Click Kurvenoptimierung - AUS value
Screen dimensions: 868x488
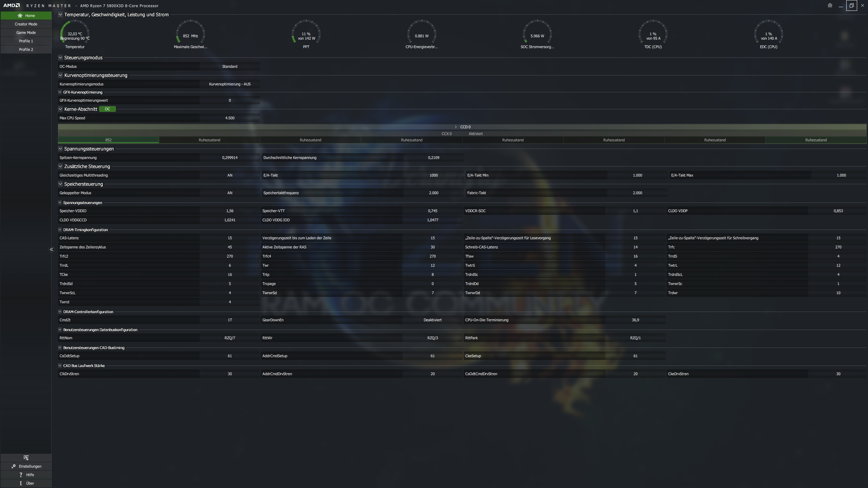230,84
